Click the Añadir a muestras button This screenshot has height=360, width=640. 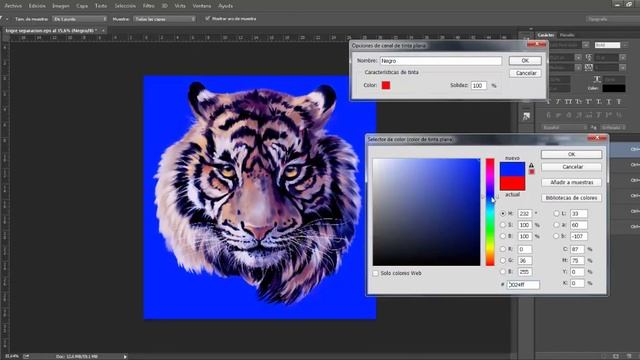pos(571,182)
